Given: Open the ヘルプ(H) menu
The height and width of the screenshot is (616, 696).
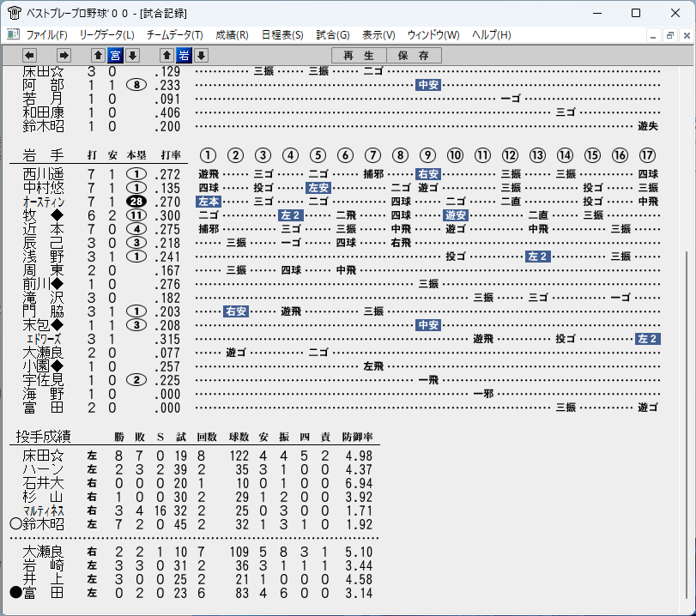Looking at the screenshot, I should [x=492, y=34].
